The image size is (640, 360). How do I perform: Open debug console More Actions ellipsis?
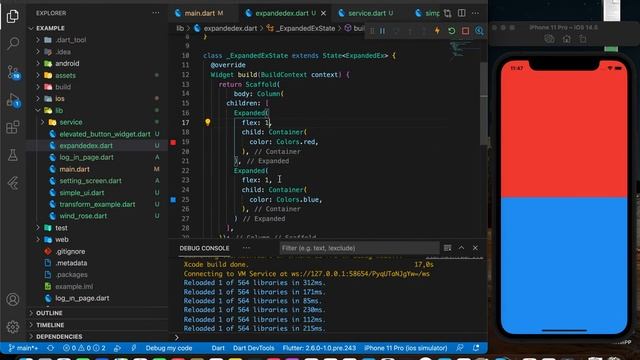246,248
